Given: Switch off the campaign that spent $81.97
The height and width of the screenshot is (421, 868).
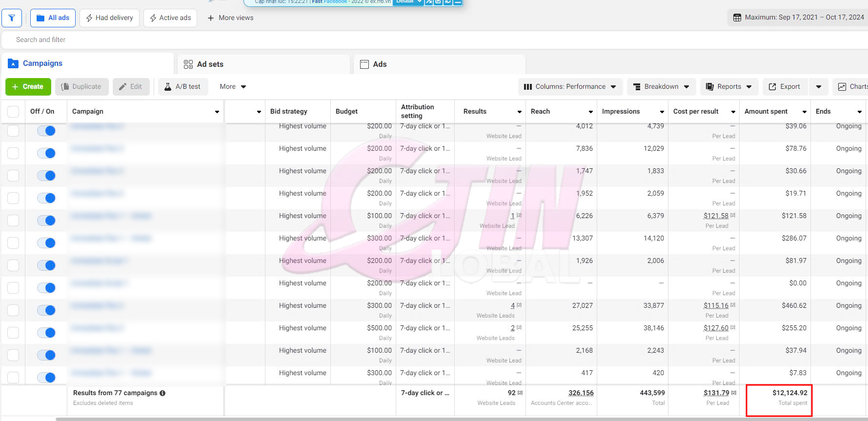Looking at the screenshot, I should click(46, 265).
